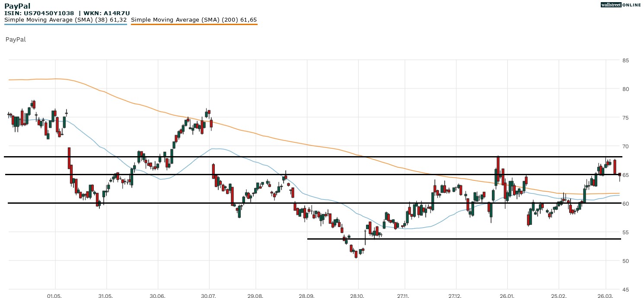Click the lowest candlestick near 28.10.
This screenshot has height=298, width=644.
pos(356,254)
